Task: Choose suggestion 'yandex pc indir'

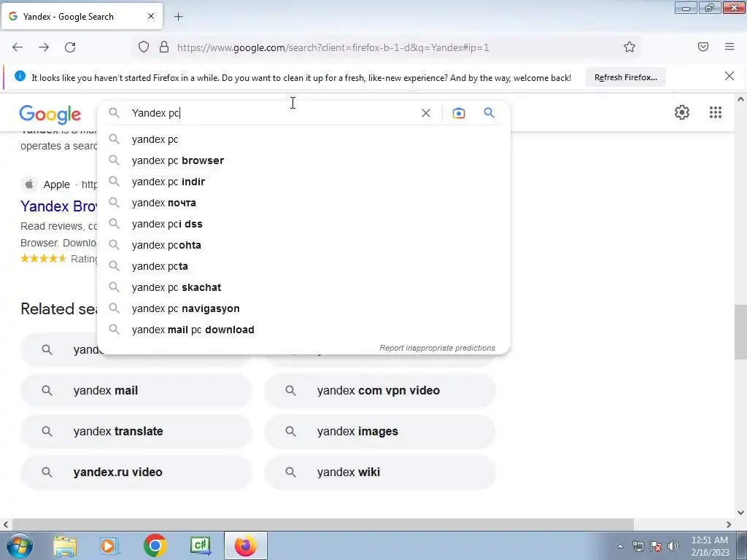Action: (303, 182)
